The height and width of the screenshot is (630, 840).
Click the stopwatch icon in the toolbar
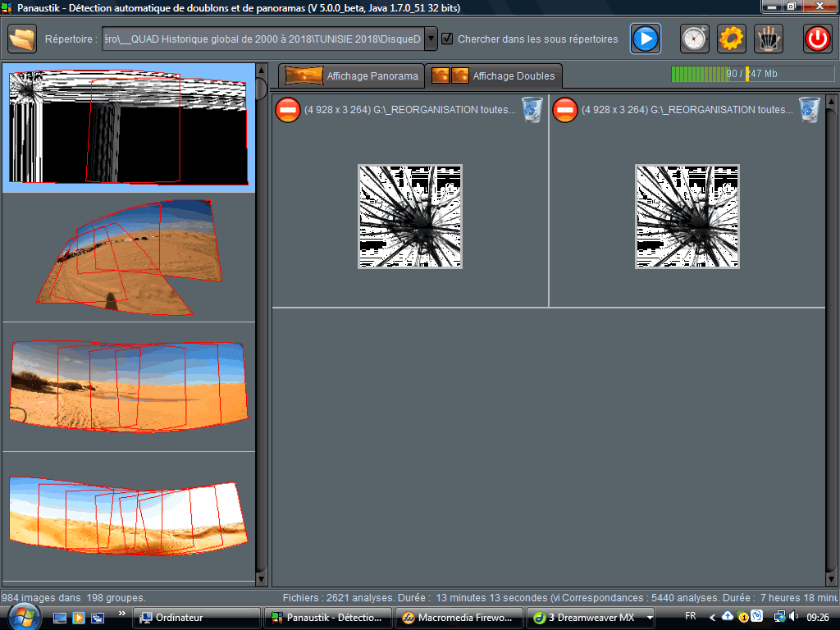[x=694, y=39]
